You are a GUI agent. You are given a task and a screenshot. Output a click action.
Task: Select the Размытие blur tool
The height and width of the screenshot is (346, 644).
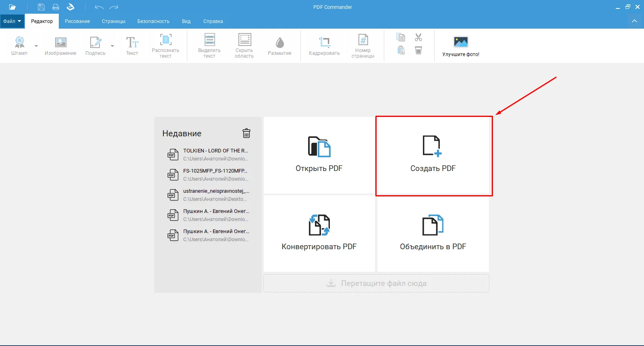280,46
